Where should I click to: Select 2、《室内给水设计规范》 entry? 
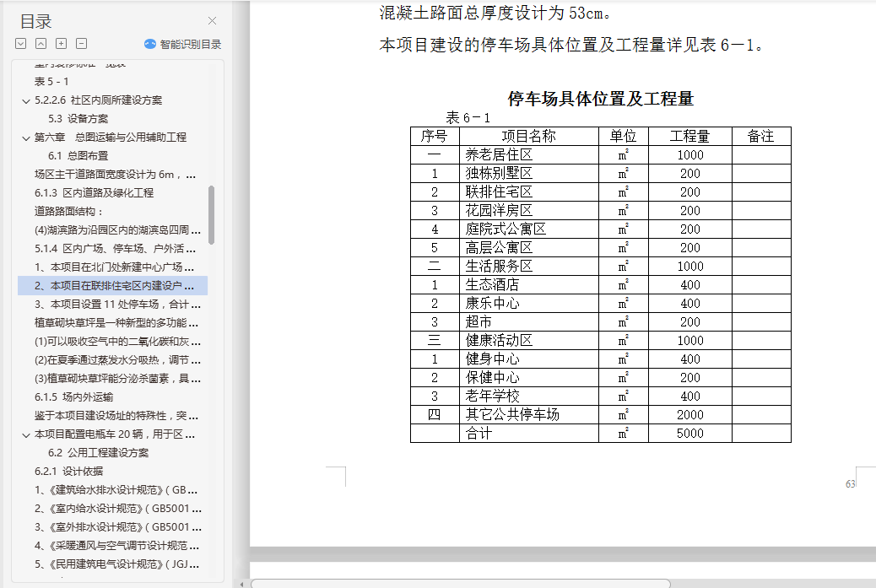click(118, 508)
